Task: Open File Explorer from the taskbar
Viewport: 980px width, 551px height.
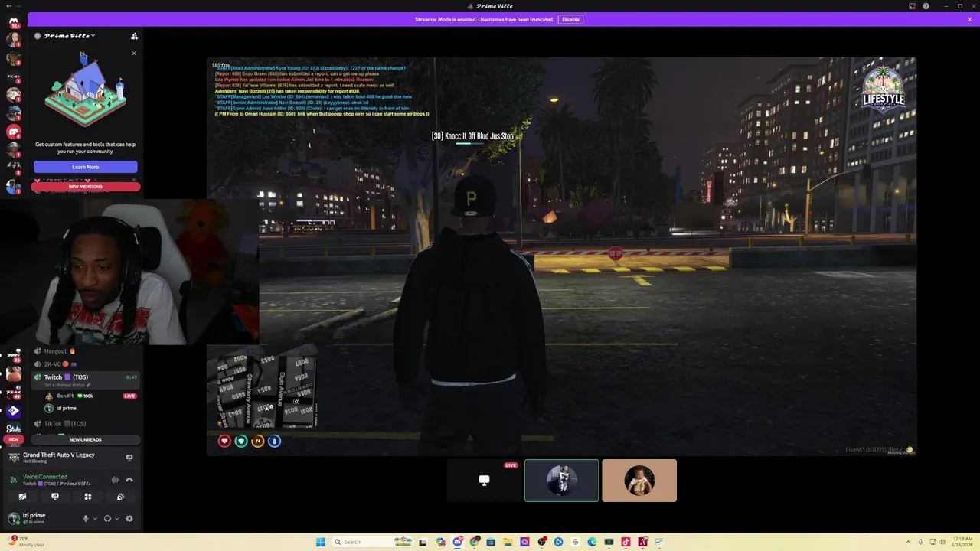Action: [x=508, y=542]
